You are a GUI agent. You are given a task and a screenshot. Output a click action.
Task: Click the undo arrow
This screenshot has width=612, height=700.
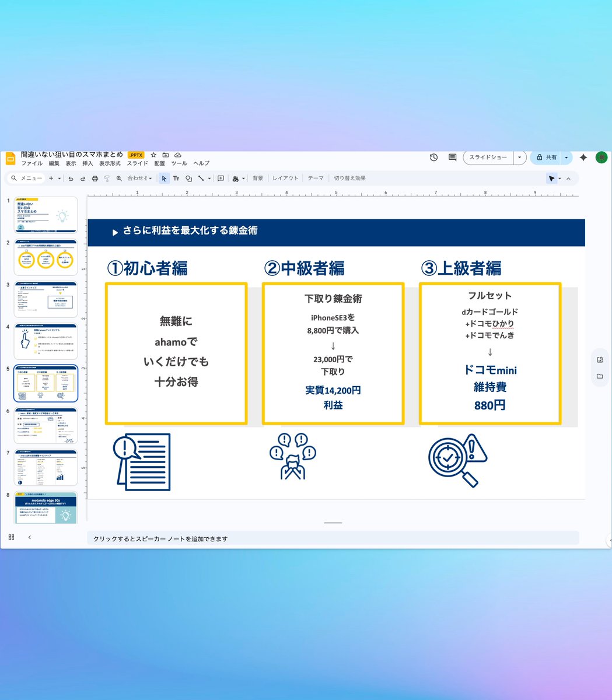(x=71, y=178)
